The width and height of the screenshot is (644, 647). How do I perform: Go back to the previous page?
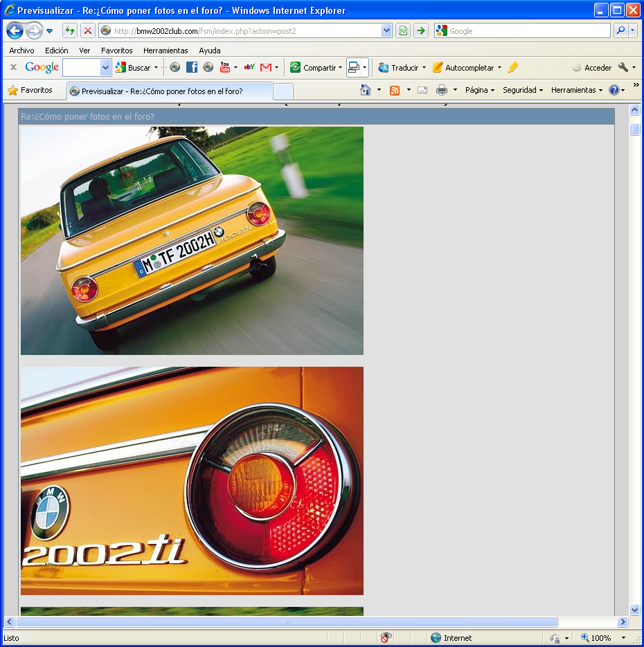15,31
